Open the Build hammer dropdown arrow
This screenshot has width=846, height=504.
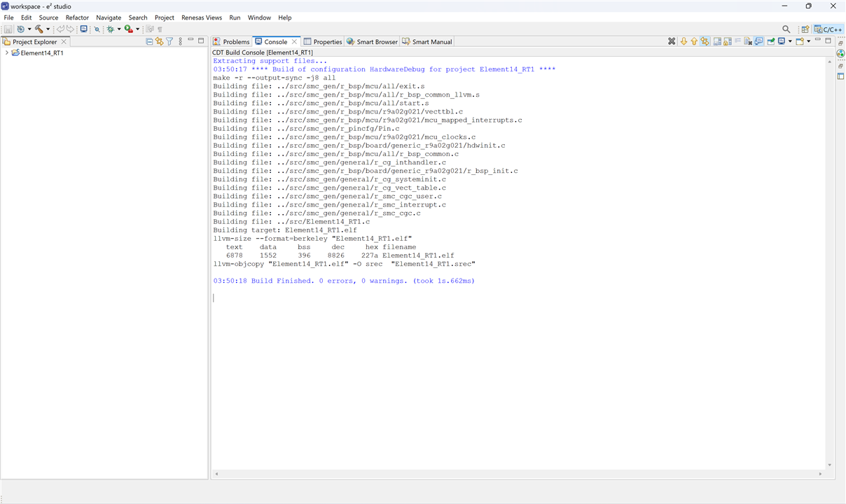(x=48, y=29)
